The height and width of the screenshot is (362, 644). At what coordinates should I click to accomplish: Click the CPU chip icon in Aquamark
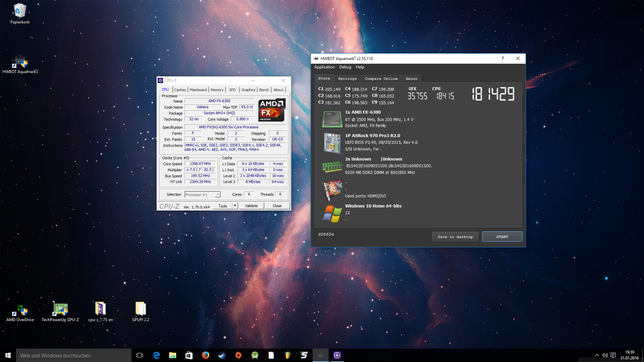pos(332,119)
